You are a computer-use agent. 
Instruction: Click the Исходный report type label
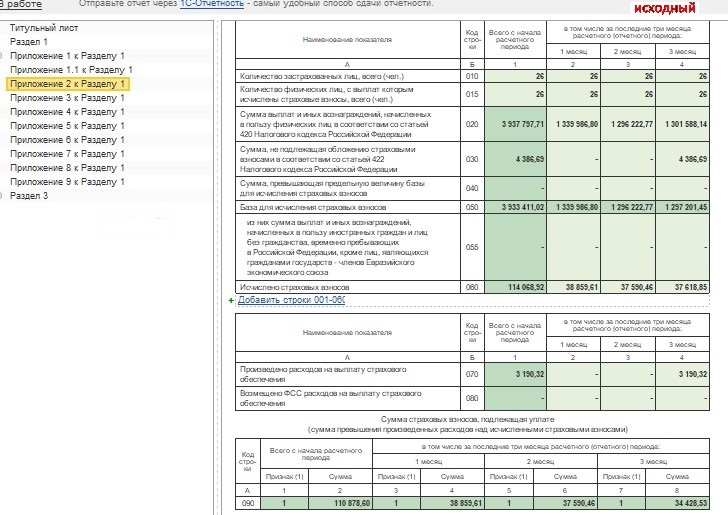(664, 8)
